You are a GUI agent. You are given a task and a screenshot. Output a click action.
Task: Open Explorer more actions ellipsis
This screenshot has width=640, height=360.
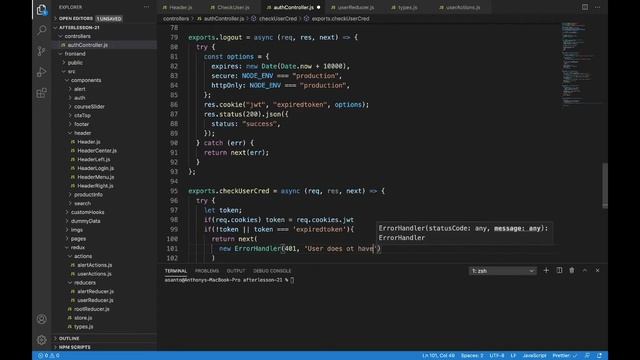point(147,7)
